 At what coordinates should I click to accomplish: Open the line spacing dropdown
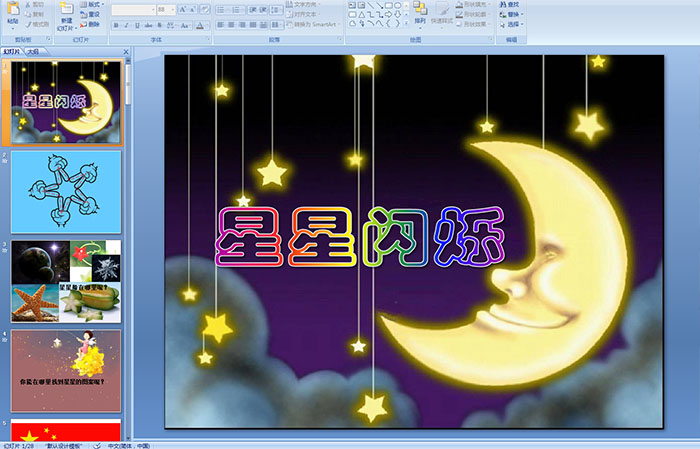coord(277,10)
